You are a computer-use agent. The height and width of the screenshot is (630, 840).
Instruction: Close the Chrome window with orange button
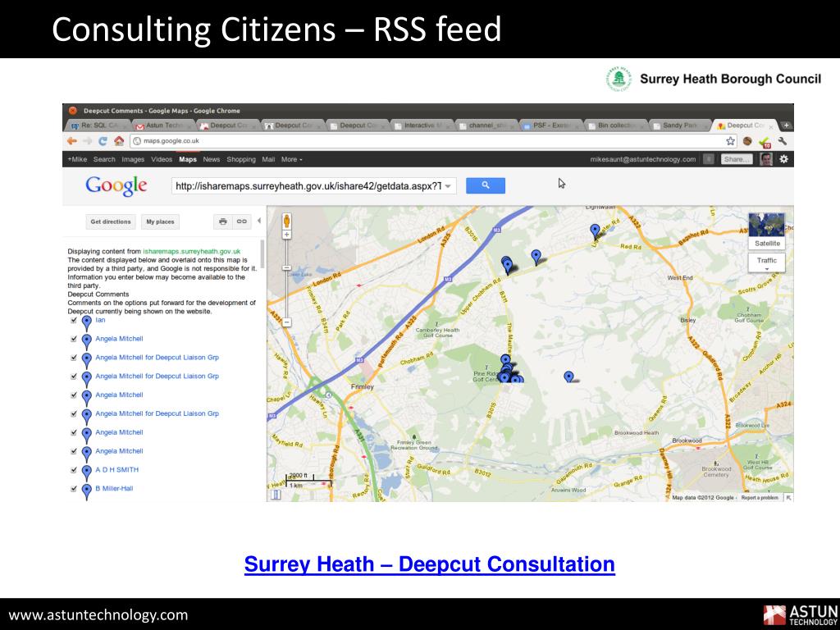72,111
